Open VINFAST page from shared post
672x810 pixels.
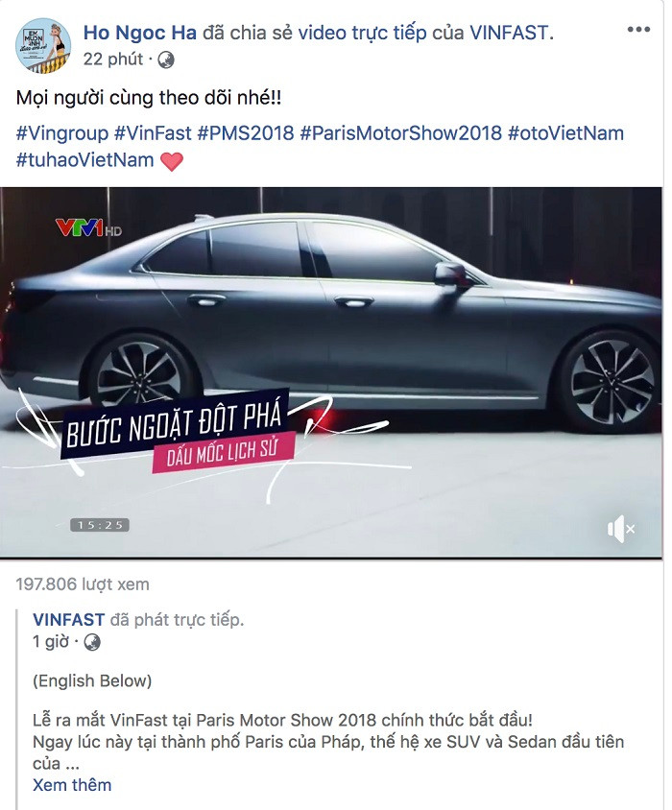[69, 619]
